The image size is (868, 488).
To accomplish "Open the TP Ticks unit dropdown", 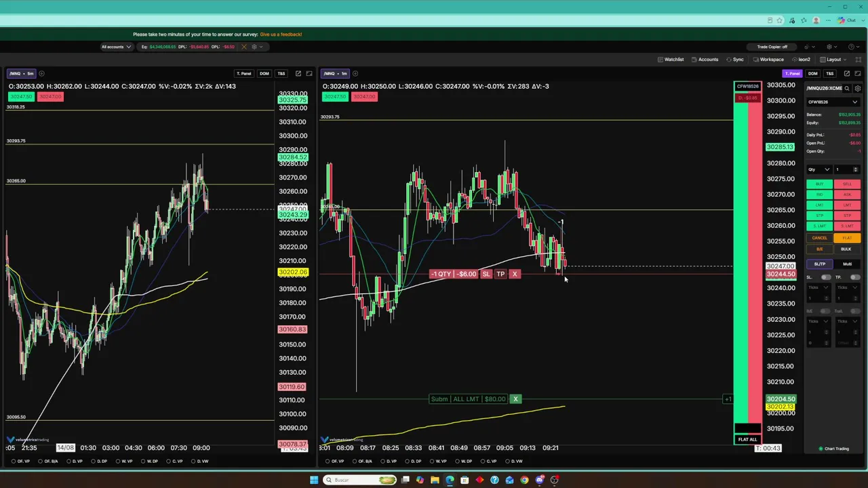I will (x=848, y=287).
